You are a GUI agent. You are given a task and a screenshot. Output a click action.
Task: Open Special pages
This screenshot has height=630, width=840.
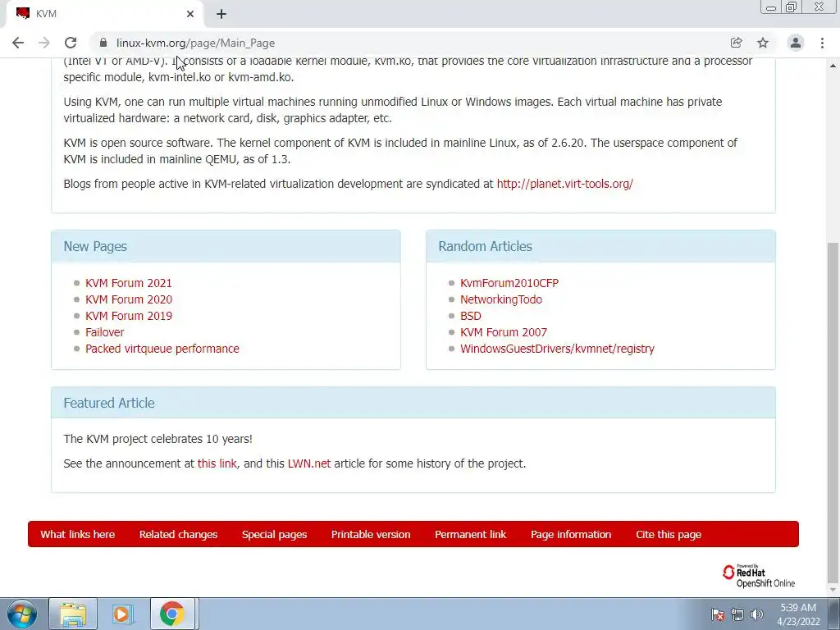click(x=274, y=534)
